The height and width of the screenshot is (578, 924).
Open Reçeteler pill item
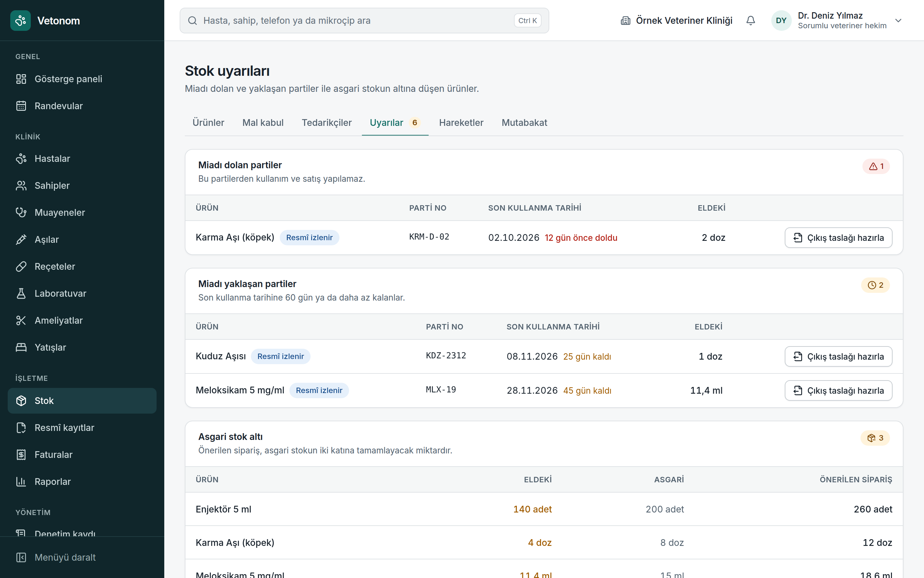[82, 267]
